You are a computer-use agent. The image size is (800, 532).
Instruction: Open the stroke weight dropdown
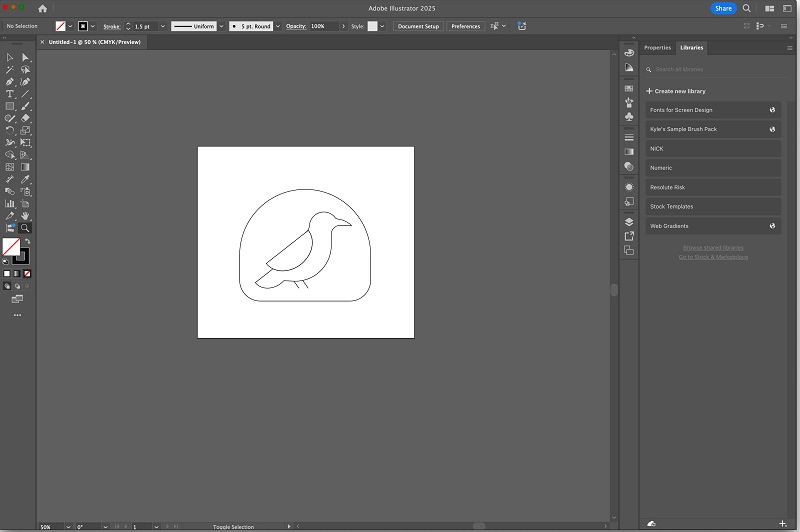point(162,26)
